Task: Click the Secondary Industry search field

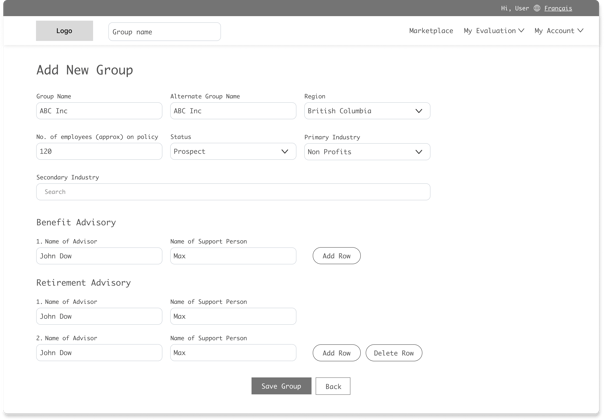Action: pyautogui.click(x=233, y=192)
